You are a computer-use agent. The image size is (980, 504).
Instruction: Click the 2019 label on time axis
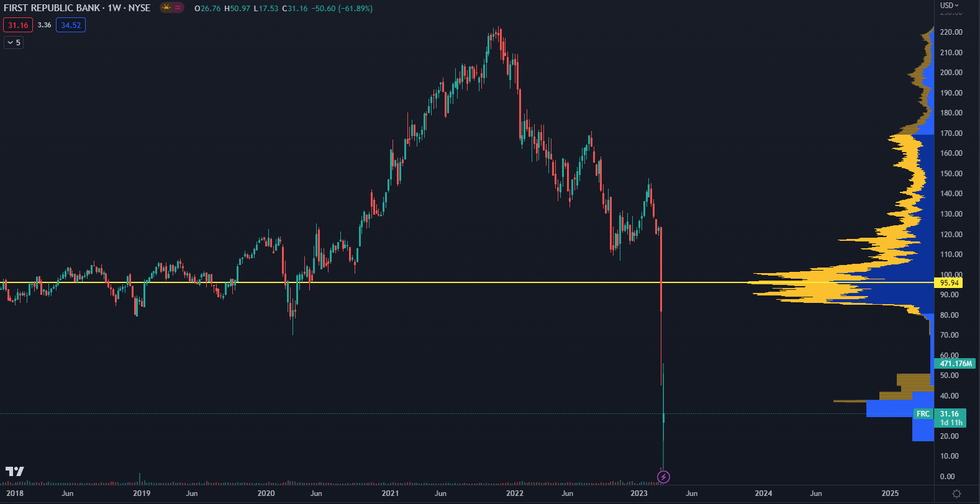click(142, 493)
